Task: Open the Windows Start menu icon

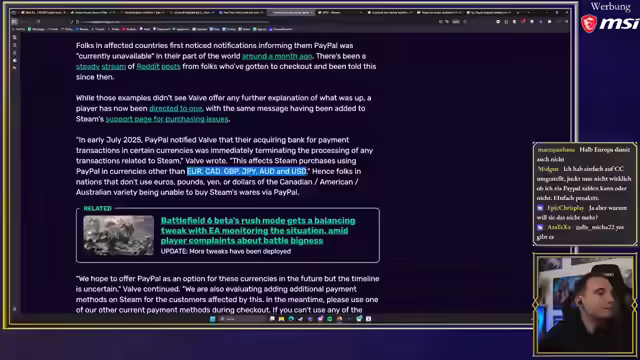Action: [213, 319]
